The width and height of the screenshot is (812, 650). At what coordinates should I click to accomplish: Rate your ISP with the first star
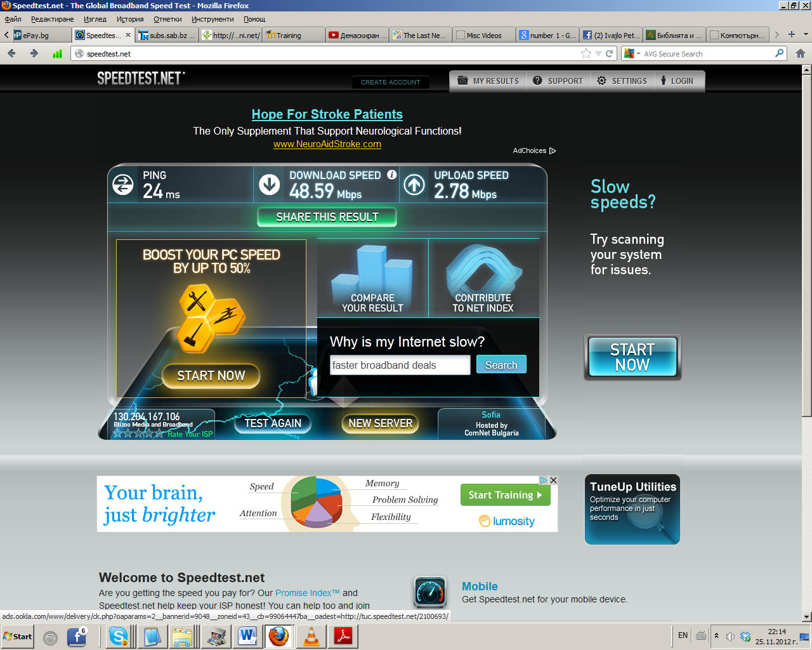[117, 434]
